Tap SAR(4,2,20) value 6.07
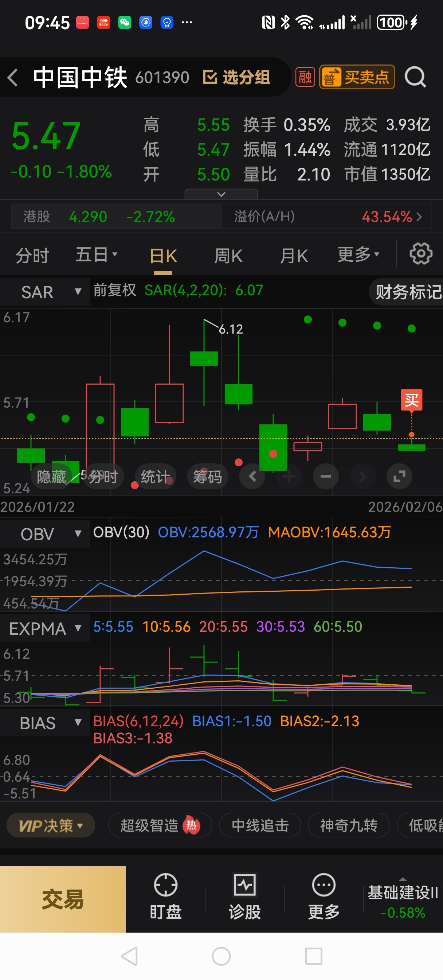Screen dimensions: 443x980 204,290
